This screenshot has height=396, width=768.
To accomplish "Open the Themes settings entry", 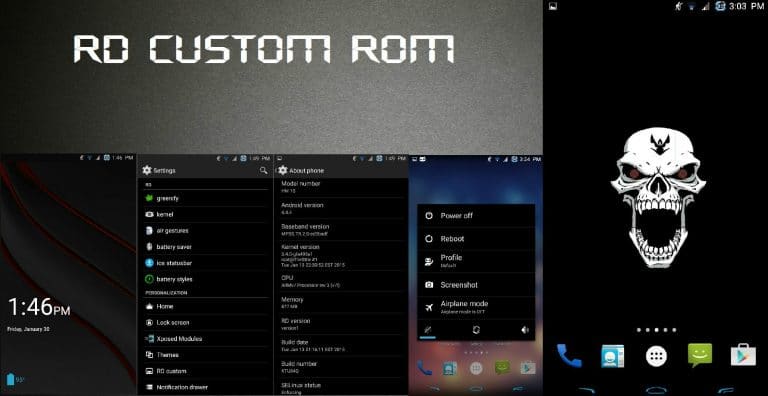I will point(205,355).
